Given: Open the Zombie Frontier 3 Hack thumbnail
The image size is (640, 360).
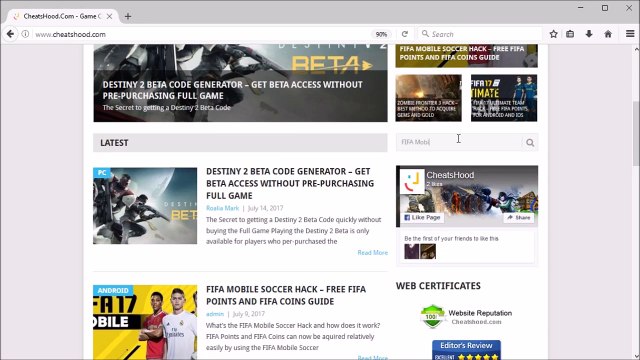Looking at the screenshot, I should (x=428, y=98).
